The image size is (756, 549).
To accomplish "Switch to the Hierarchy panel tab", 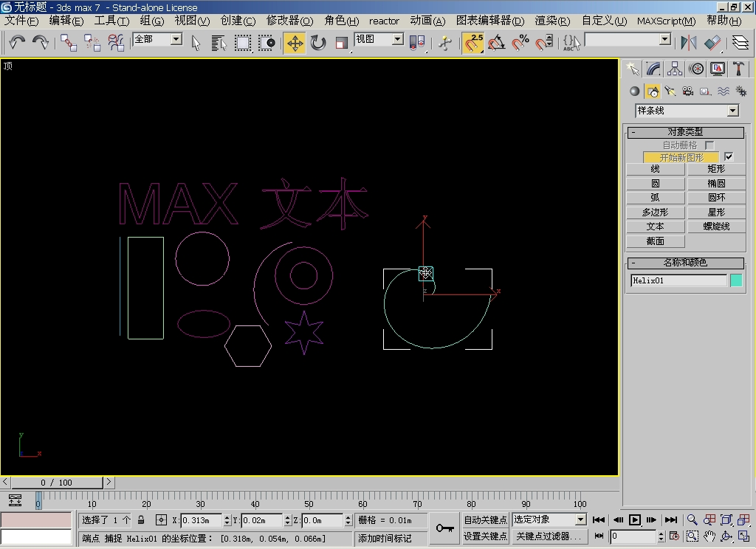I will (x=675, y=69).
